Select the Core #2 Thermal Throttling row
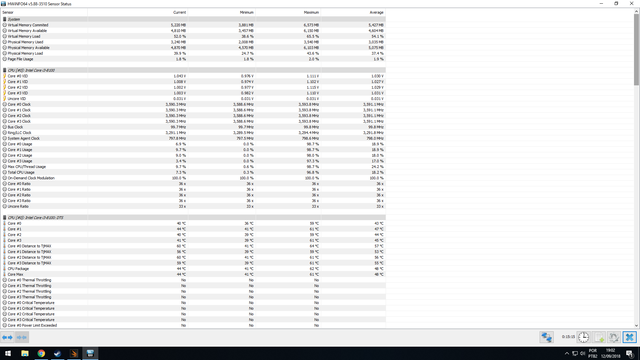Image resolution: width=640 pixels, height=360 pixels. [x=193, y=291]
